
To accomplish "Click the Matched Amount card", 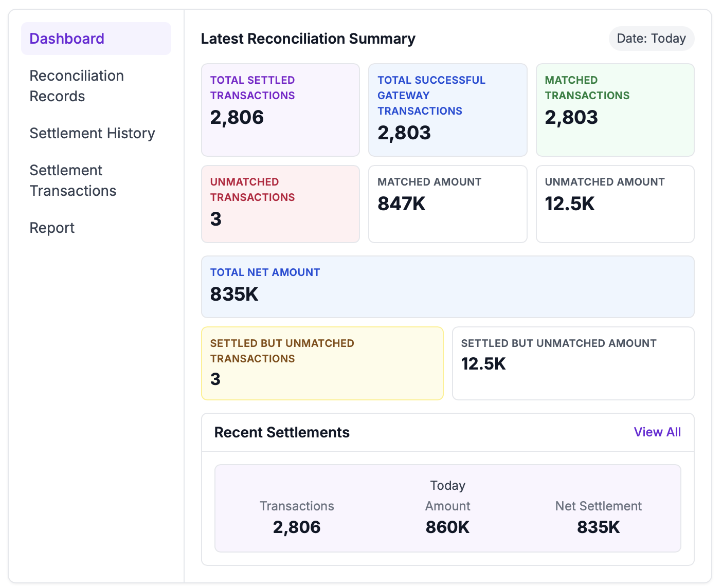I will (447, 204).
